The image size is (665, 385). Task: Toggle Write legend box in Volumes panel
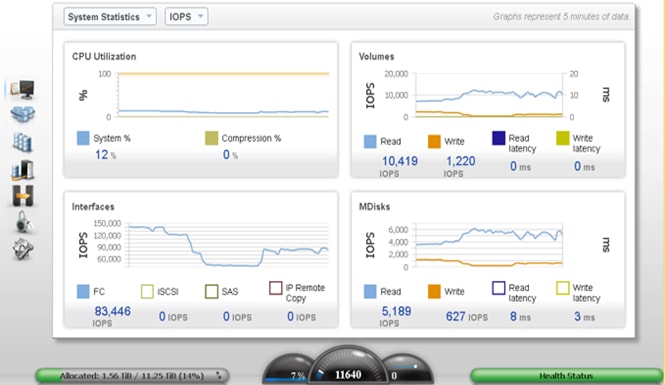[434, 142]
